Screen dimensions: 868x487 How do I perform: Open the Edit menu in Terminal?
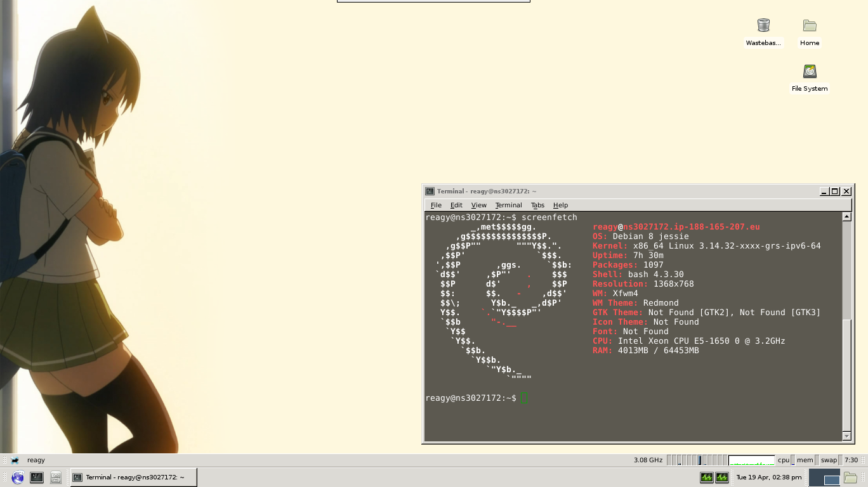[456, 205]
